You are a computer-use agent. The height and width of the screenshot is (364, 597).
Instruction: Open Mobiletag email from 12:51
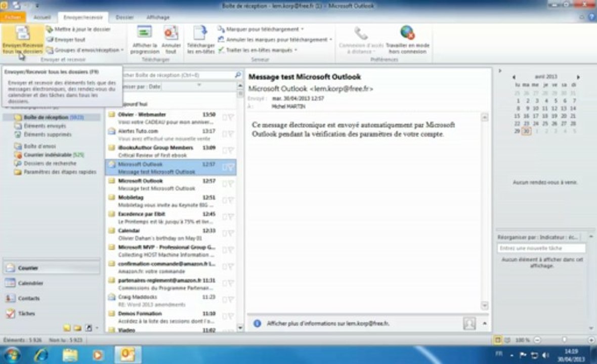coord(170,201)
